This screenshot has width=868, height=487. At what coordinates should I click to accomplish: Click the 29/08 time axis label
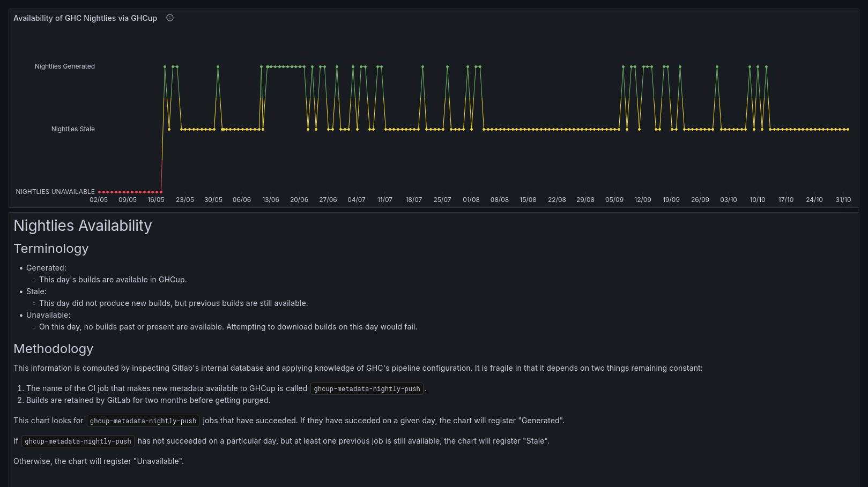(585, 200)
